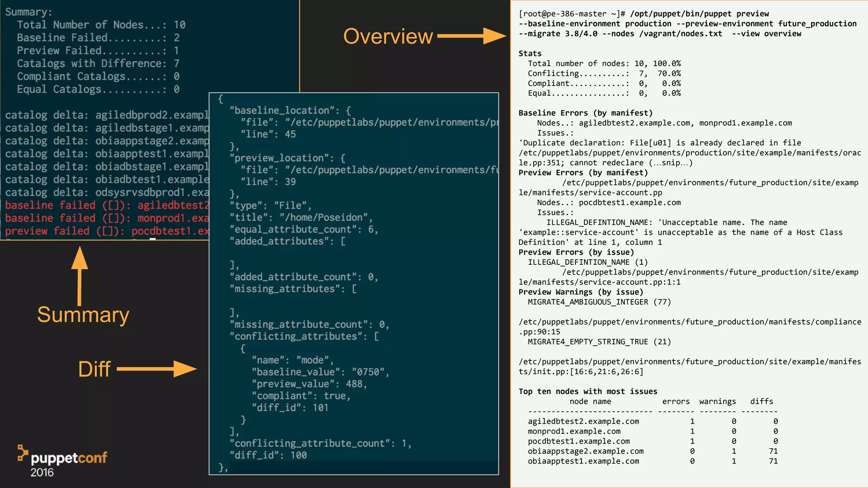This screenshot has width=868, height=488.
Task: Select 'Total Number of Nodes...: 10' line
Action: (x=101, y=25)
